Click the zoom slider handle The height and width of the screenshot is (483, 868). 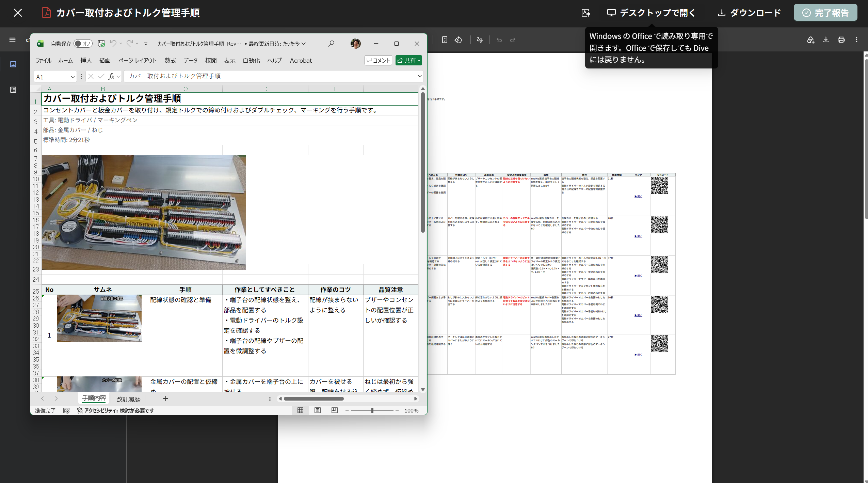tap(372, 411)
